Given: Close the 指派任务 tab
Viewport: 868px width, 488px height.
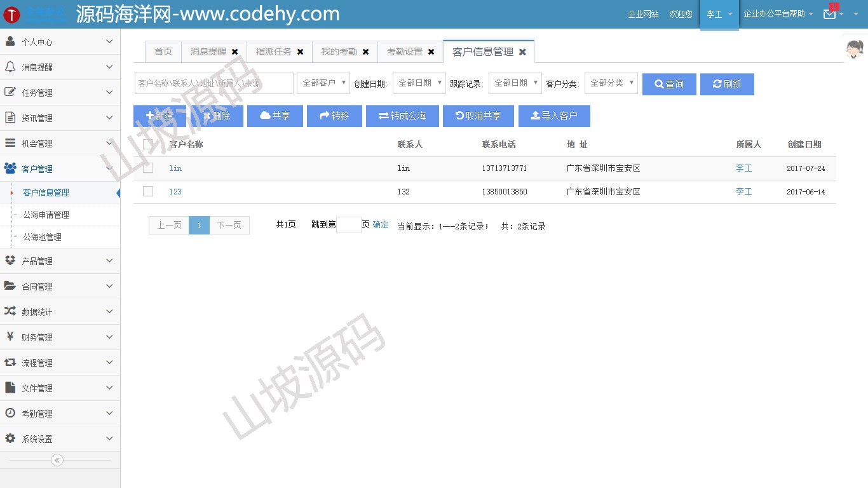Looking at the screenshot, I should 301,52.
